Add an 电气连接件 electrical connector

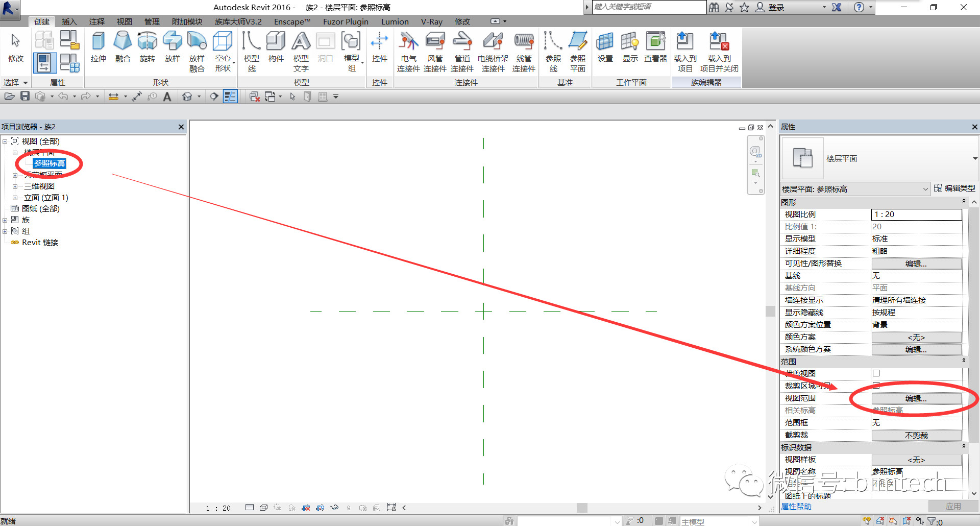pos(408,52)
